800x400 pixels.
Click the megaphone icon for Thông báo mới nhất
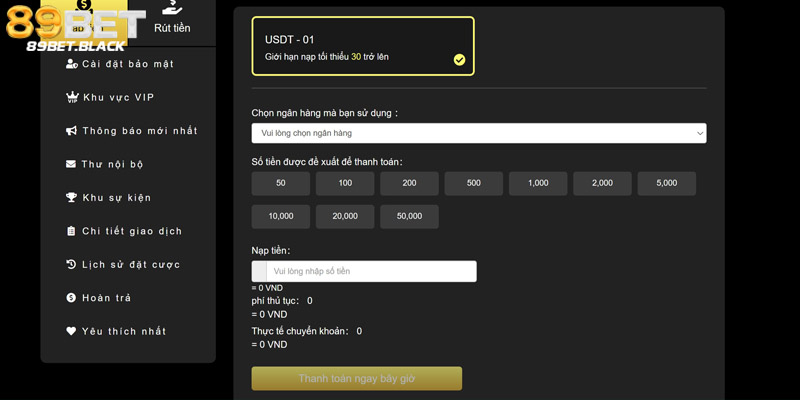(x=71, y=131)
